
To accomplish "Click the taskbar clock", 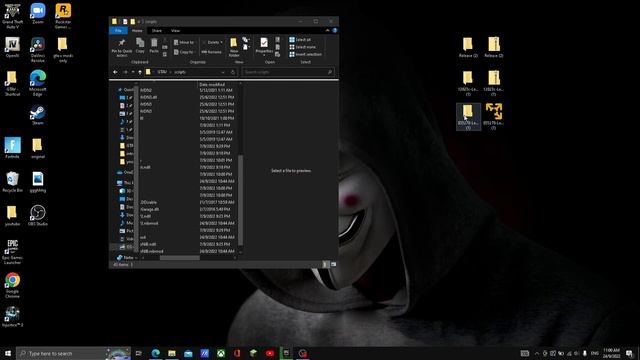I will point(611,353).
